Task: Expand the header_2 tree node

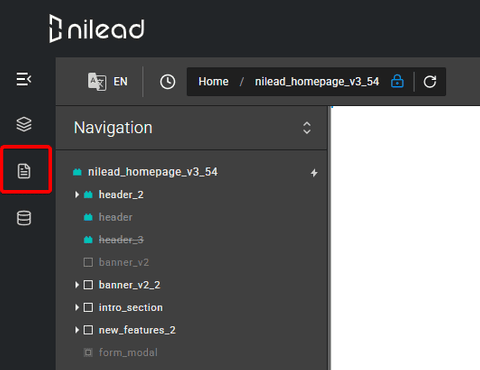Action: pos(77,194)
